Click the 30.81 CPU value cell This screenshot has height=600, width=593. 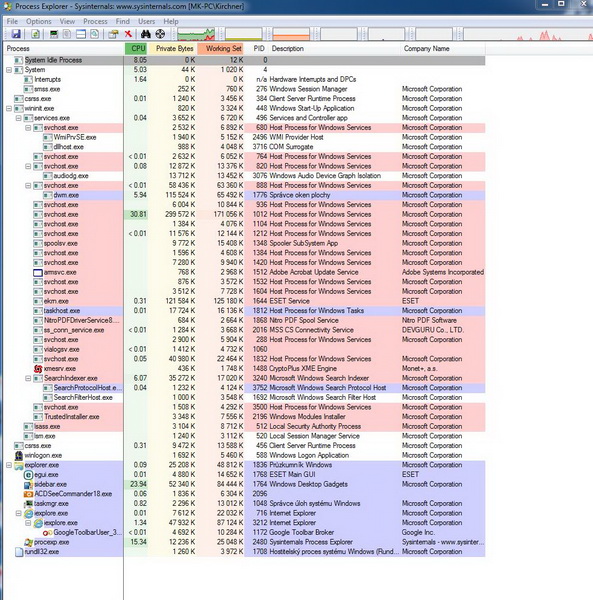[136, 214]
